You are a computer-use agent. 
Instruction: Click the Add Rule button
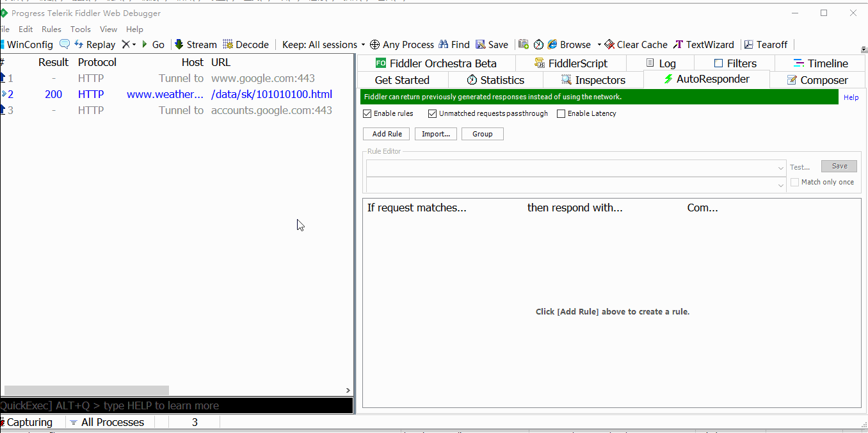pos(387,134)
